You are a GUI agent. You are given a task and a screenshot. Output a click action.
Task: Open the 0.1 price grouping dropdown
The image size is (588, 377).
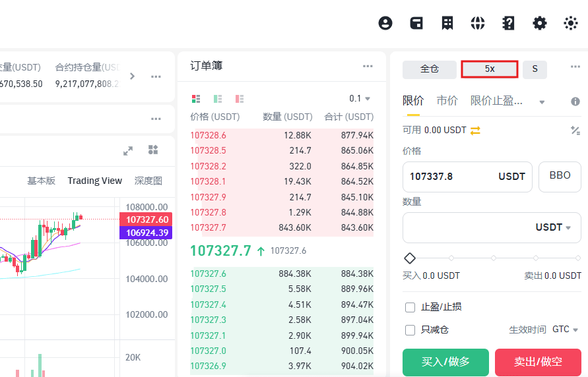tap(360, 99)
